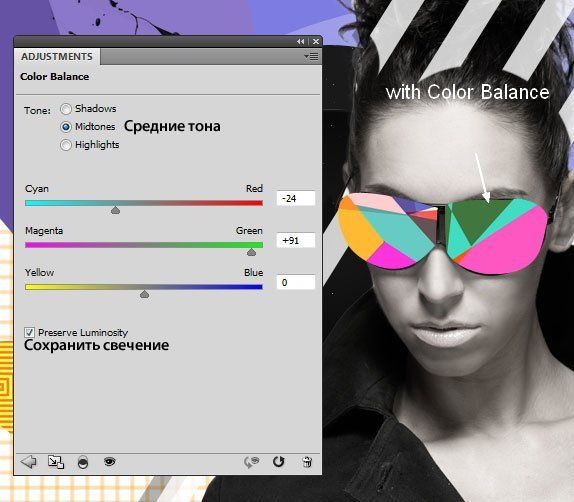Viewport: 574px width, 502px height.
Task: Toggle Preserve Luminosity checkbox
Action: pyautogui.click(x=29, y=332)
